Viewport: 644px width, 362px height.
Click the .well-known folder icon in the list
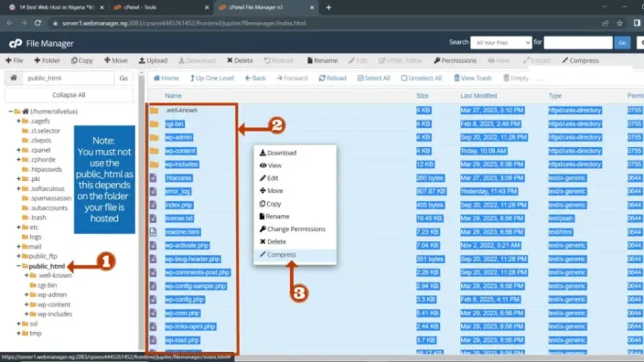click(x=154, y=111)
